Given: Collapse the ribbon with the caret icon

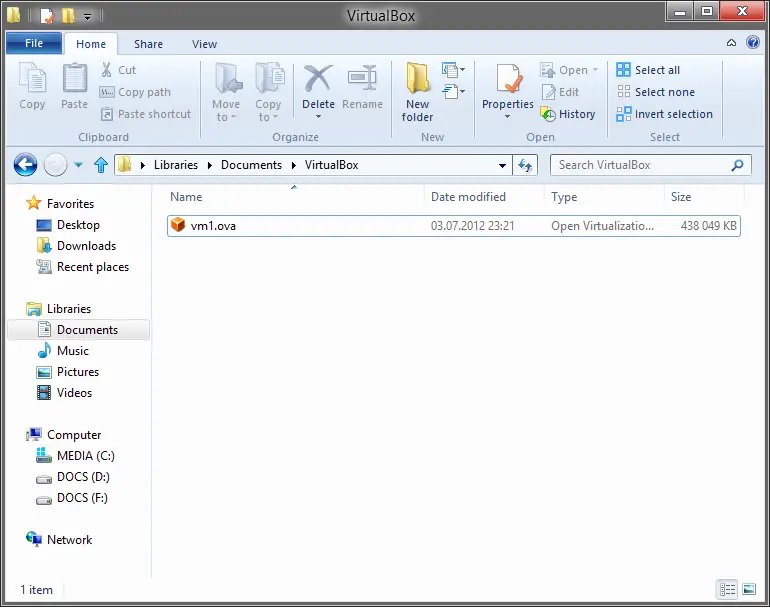Looking at the screenshot, I should pyautogui.click(x=731, y=43).
